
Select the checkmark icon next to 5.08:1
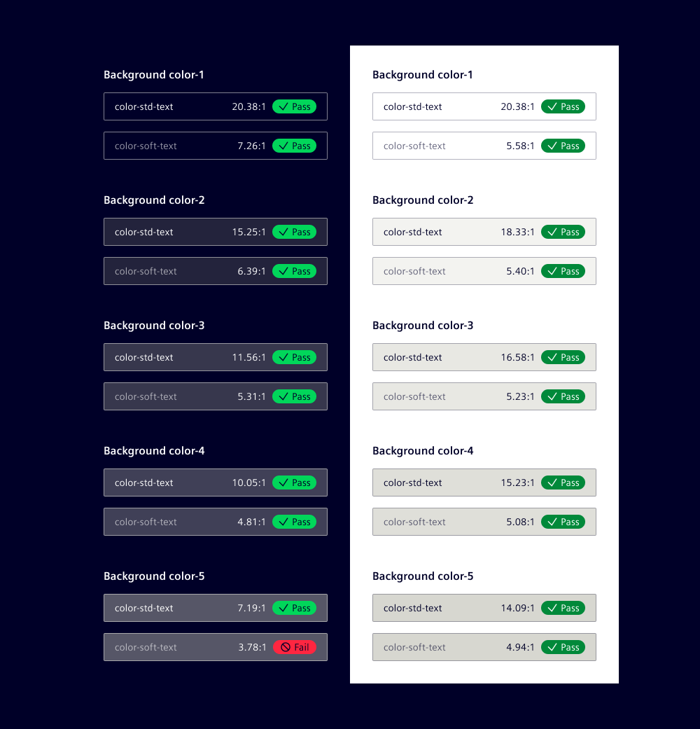pyautogui.click(x=552, y=522)
